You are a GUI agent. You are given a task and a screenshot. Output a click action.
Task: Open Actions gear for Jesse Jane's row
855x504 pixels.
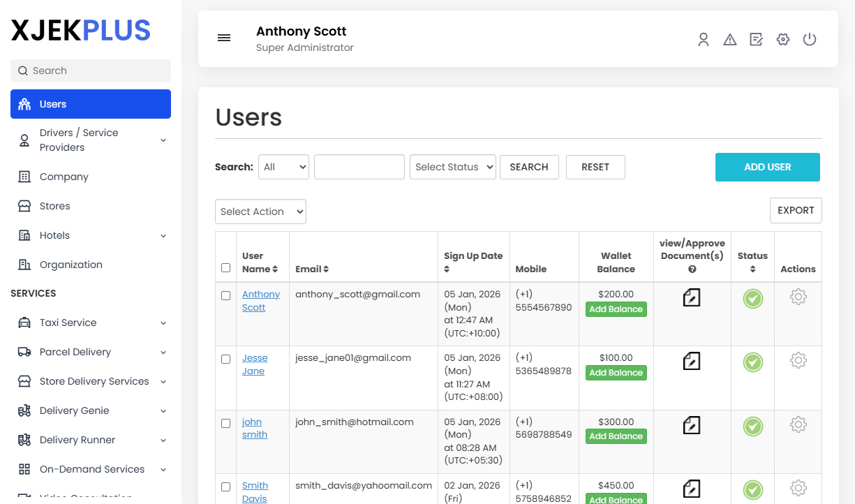pyautogui.click(x=798, y=360)
